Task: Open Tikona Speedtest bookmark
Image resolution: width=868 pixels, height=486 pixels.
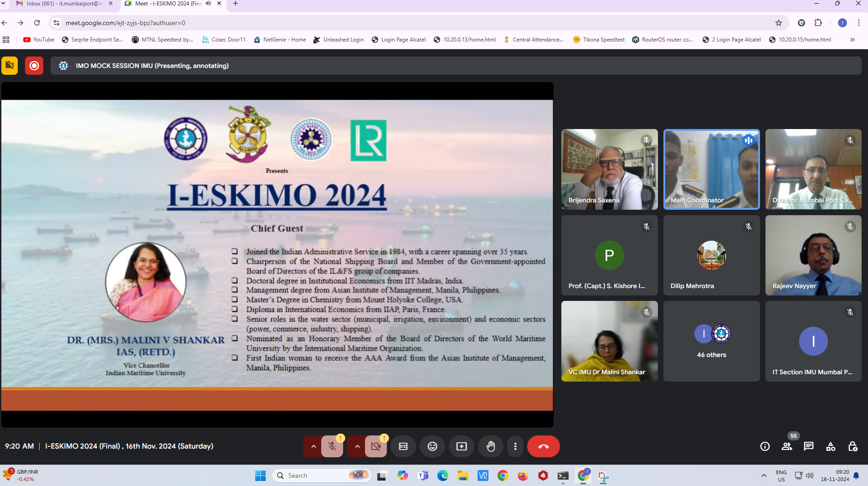Action: click(599, 40)
